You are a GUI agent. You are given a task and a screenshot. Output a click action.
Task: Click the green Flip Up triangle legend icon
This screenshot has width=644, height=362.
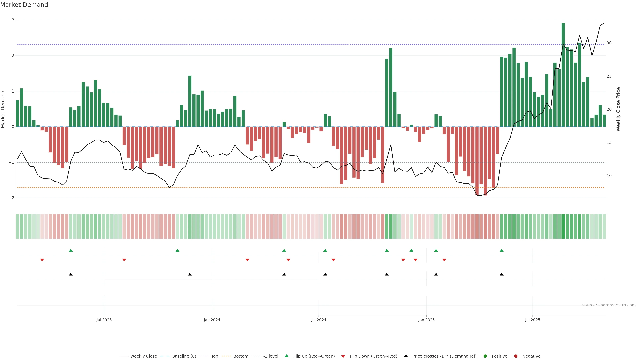click(x=286, y=356)
